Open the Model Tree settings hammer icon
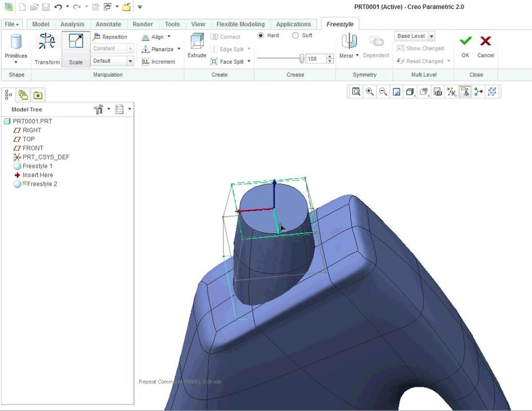 [x=98, y=109]
